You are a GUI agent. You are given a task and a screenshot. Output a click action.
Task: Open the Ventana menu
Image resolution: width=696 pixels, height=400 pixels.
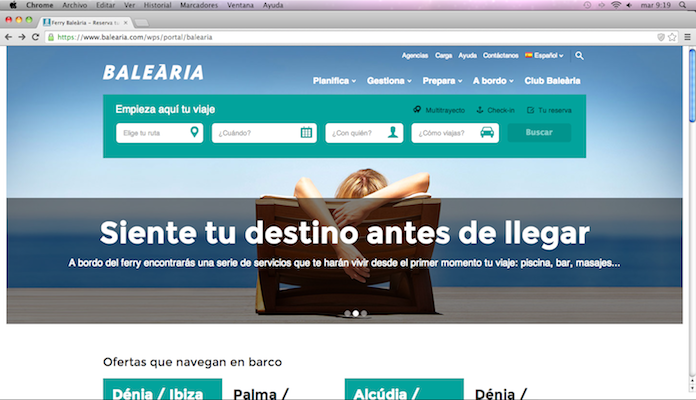coord(240,5)
